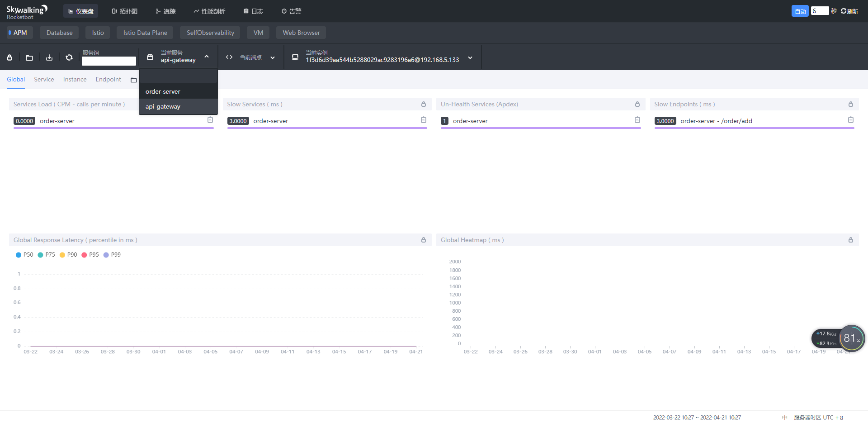
Task: Toggle P50 legend series
Action: (24, 255)
